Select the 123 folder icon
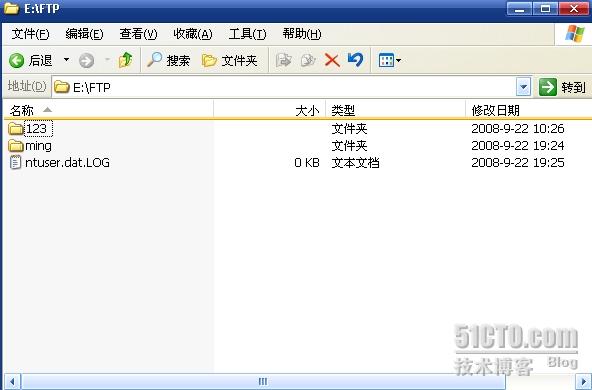 point(16,129)
